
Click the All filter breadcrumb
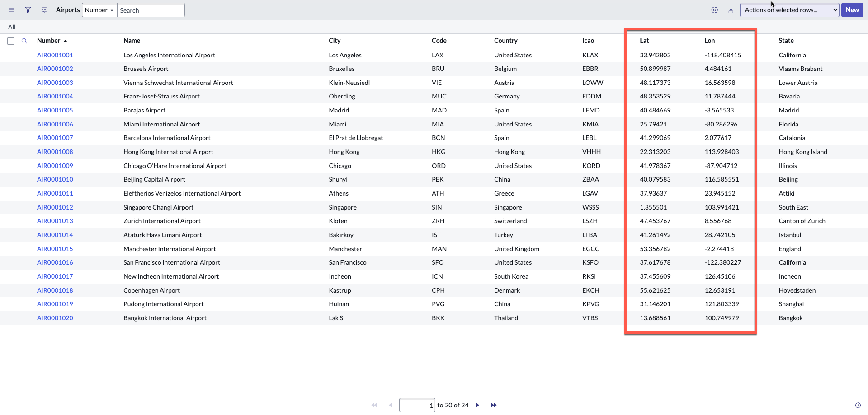(12, 27)
